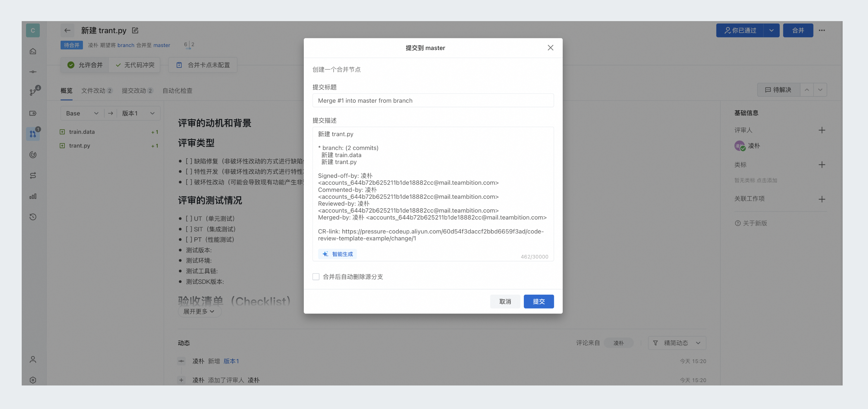Switch to the 概览 tab
This screenshot has width=868, height=409.
(66, 90)
